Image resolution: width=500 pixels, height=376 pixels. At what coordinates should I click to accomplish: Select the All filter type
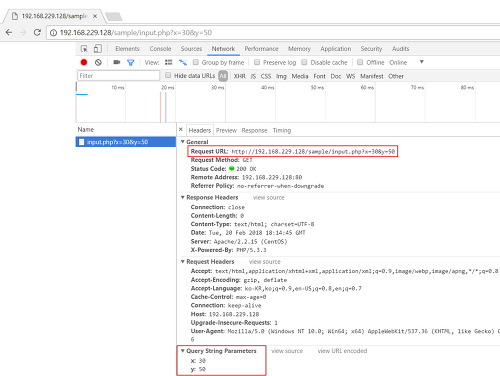click(223, 76)
